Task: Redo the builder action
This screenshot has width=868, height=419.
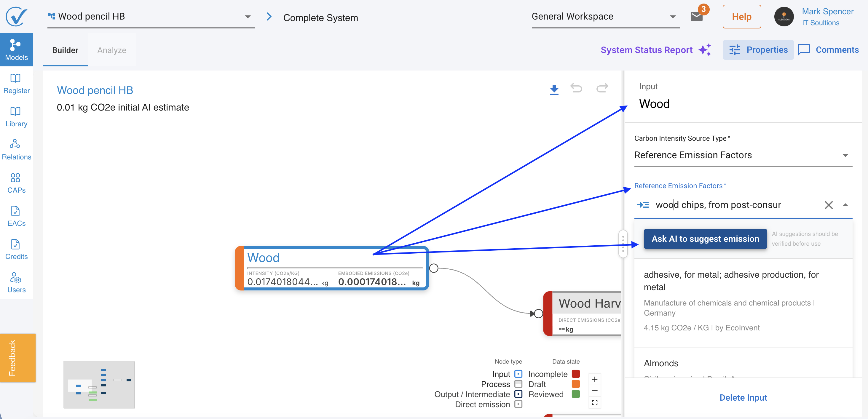Action: (602, 89)
